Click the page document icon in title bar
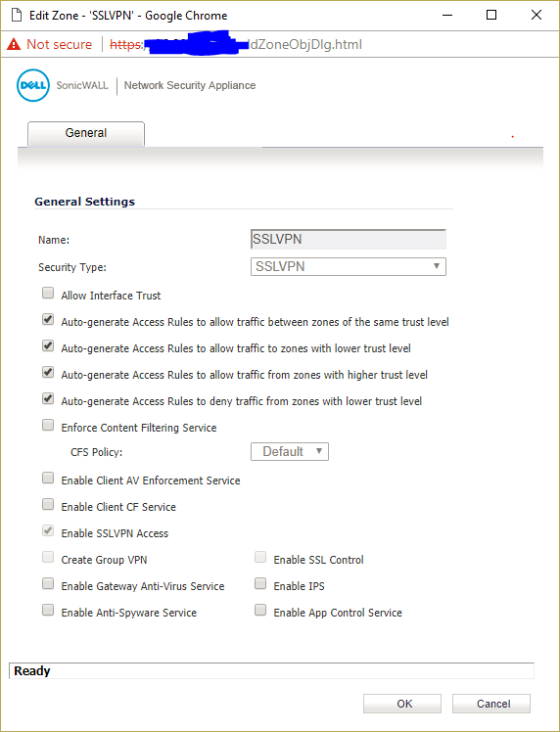560x732 pixels. coord(17,16)
